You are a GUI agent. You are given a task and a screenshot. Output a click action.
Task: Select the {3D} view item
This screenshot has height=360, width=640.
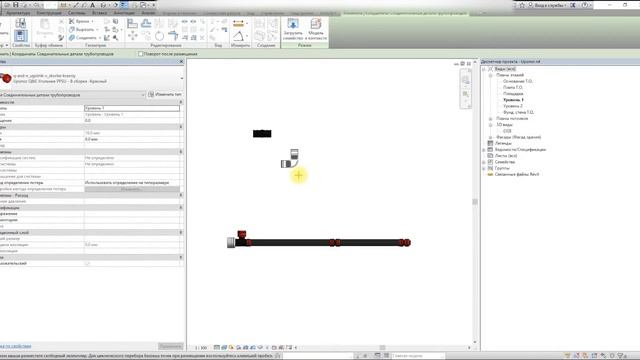(507, 131)
